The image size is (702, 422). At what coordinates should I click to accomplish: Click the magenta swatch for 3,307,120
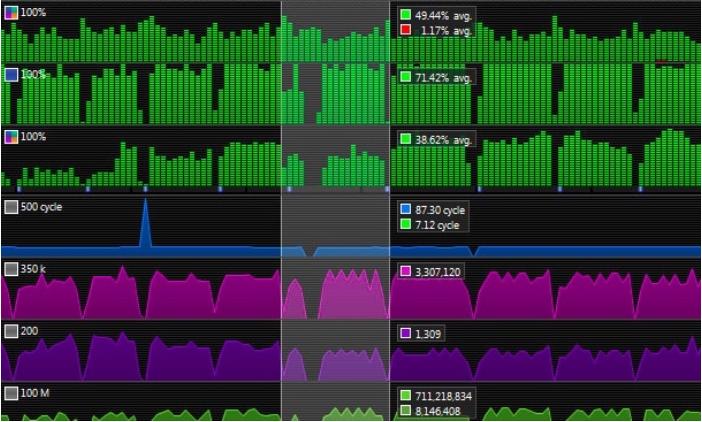(406, 272)
